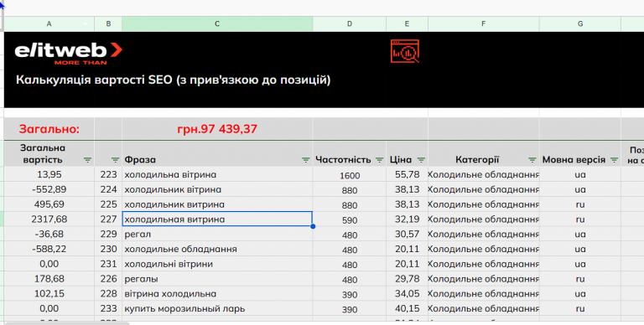Click frequency cell 590
The image size is (644, 325).
[x=350, y=219]
